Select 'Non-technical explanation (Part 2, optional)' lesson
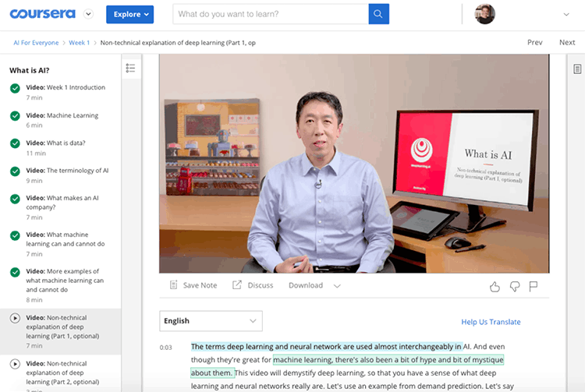Screen dimensions: 585x392 click(60, 375)
